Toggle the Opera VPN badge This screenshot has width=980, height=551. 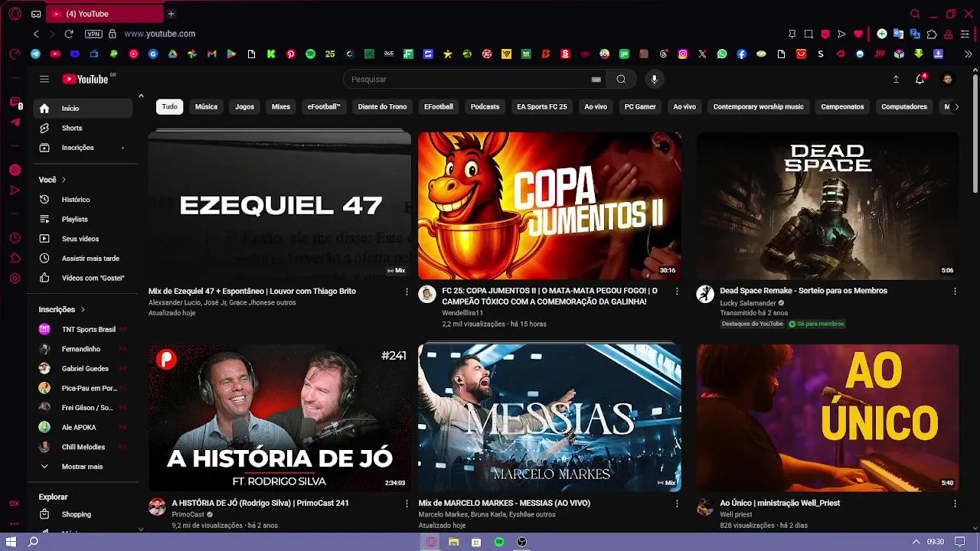(93, 34)
